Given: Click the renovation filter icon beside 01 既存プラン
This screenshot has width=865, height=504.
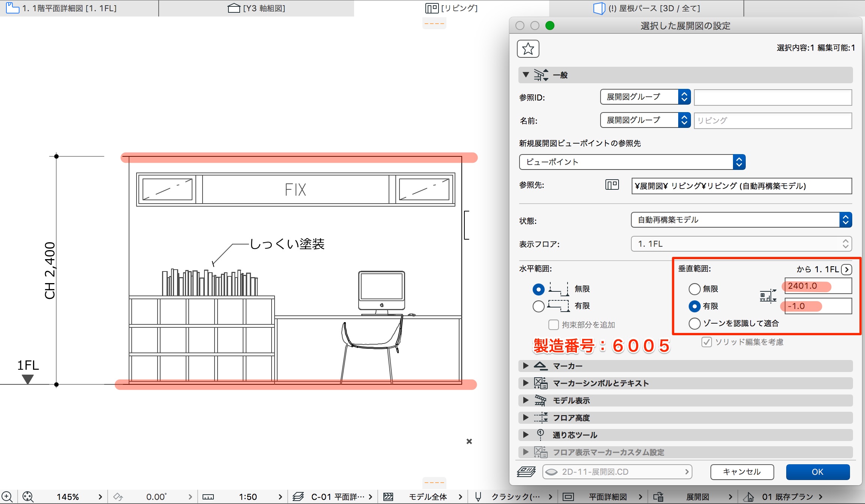Looking at the screenshot, I should pyautogui.click(x=749, y=497).
